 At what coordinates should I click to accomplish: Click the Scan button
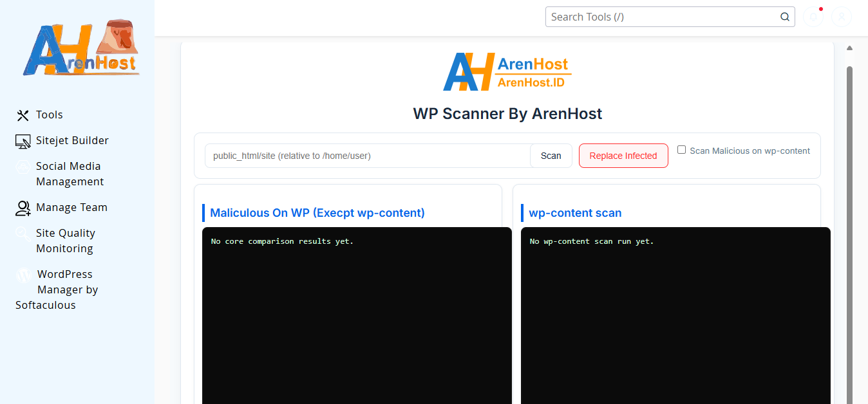click(x=551, y=156)
